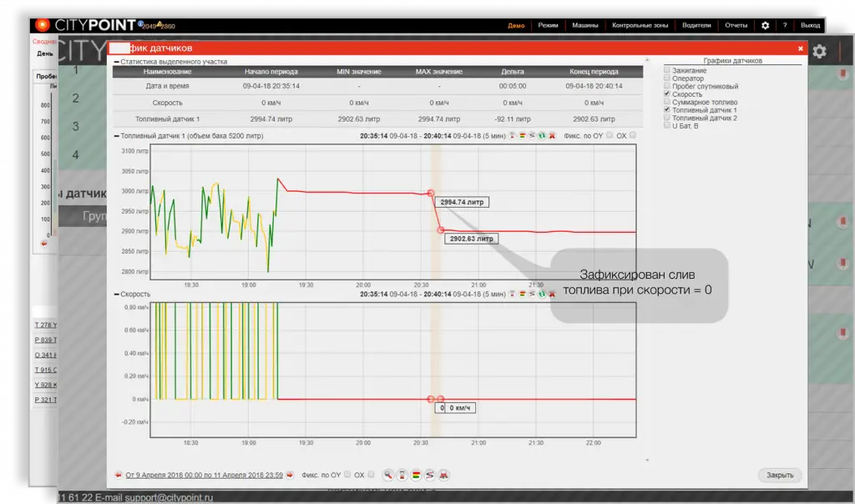Screen dimensions: 855x504
Task: Uncheck the Скорость sensor graph checkbox
Action: (x=667, y=94)
